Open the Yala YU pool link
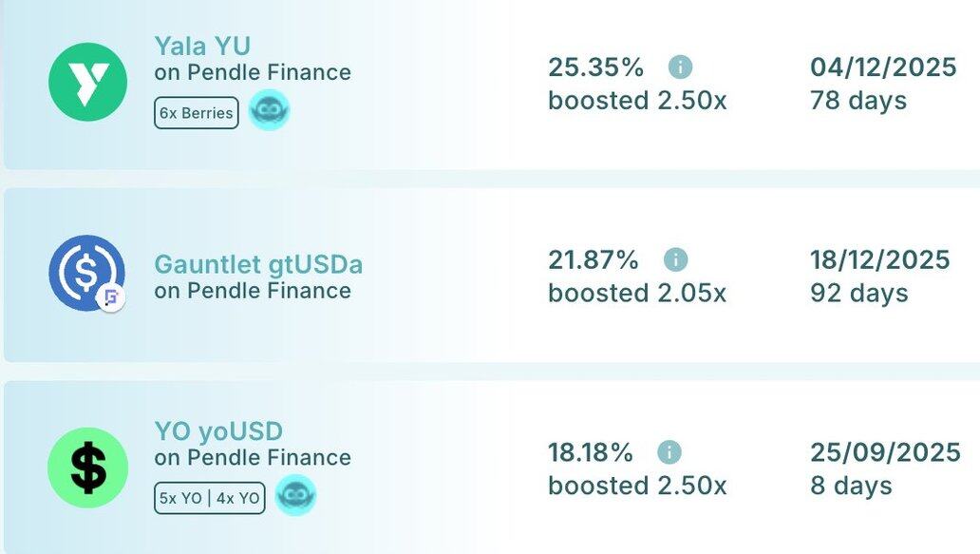 tap(202, 46)
